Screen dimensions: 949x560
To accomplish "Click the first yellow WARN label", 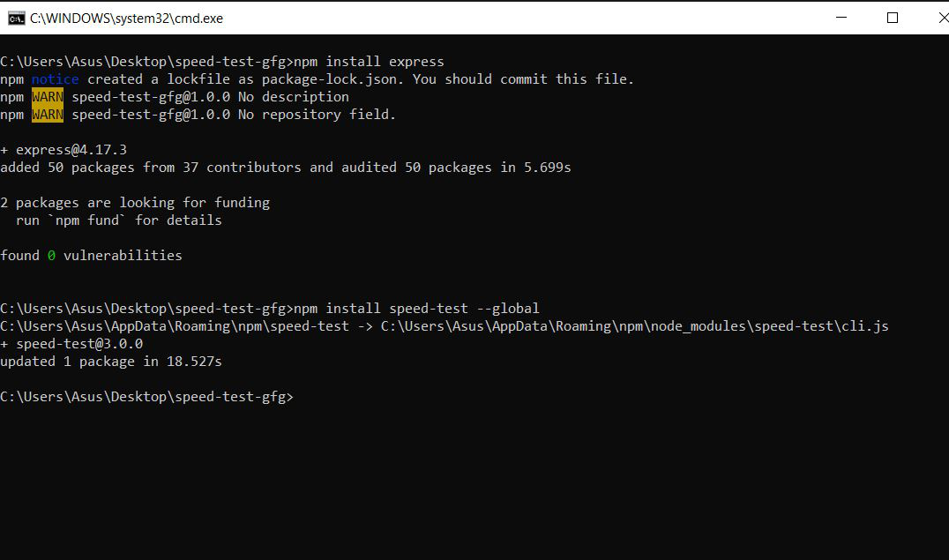I will click(x=48, y=97).
